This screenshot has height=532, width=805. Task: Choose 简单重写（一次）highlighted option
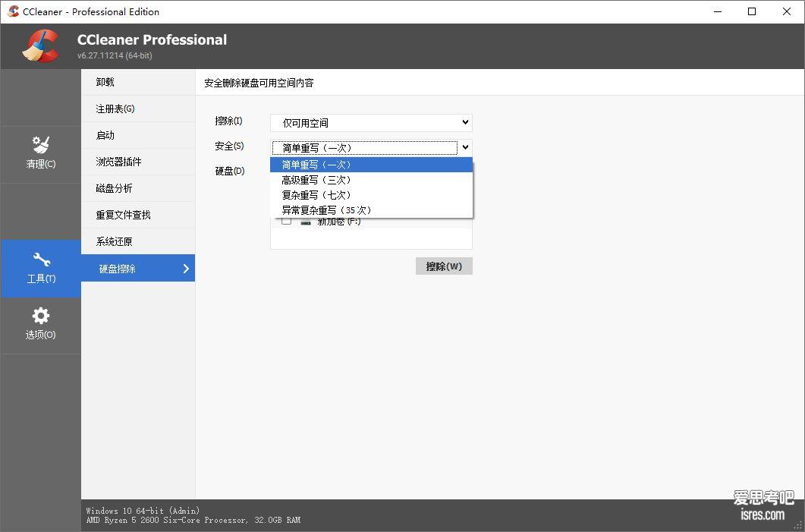[371, 165]
